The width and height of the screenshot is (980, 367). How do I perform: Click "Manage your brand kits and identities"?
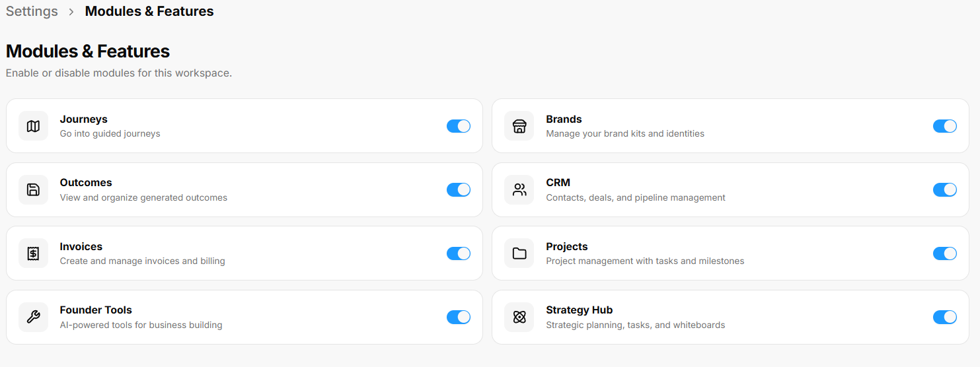tap(625, 133)
